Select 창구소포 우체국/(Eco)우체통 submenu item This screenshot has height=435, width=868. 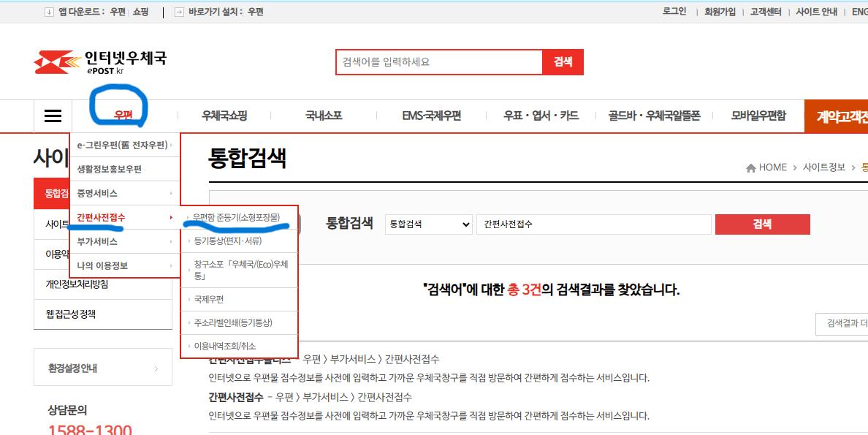click(x=239, y=270)
